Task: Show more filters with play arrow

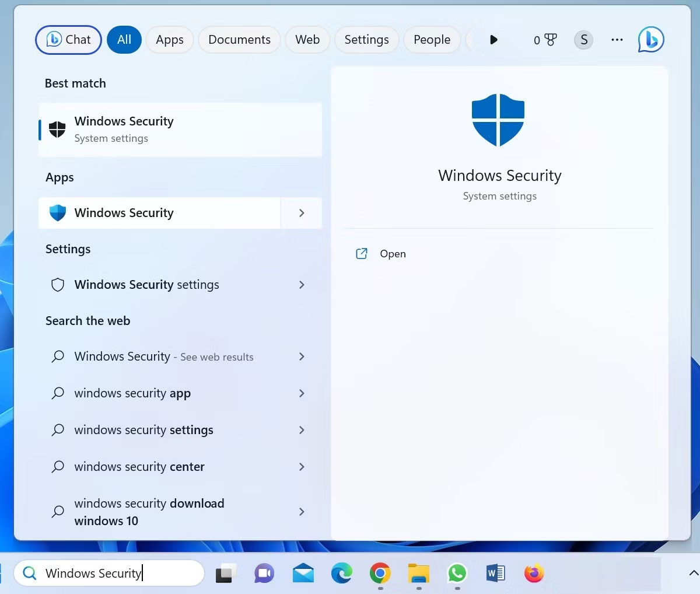Action: (x=494, y=40)
